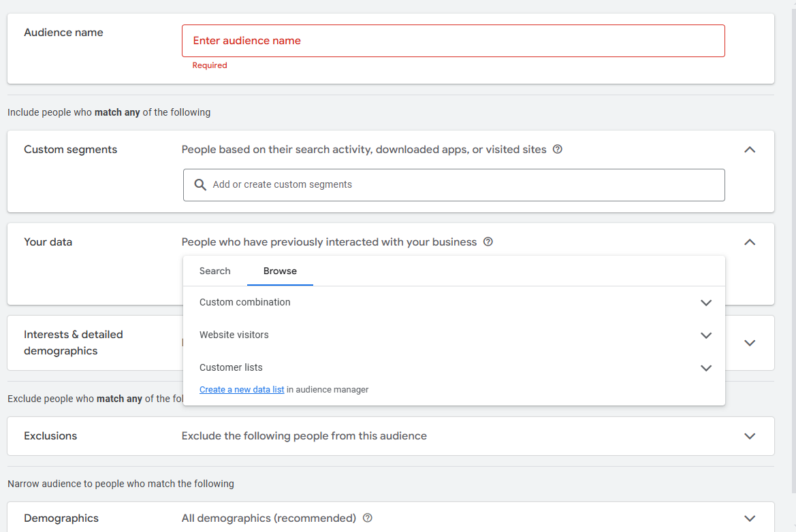This screenshot has height=532, width=796.
Task: Click the Custom segments help icon
Action: click(558, 149)
